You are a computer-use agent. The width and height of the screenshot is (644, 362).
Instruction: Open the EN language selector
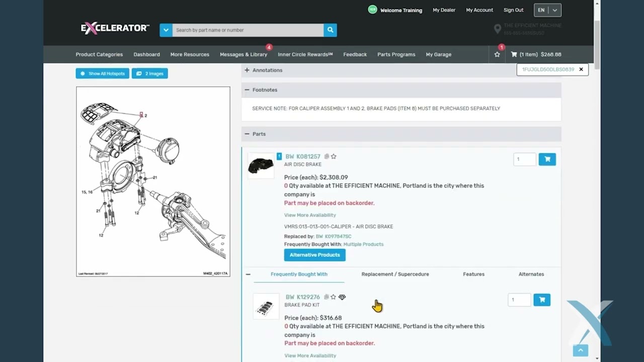547,10
